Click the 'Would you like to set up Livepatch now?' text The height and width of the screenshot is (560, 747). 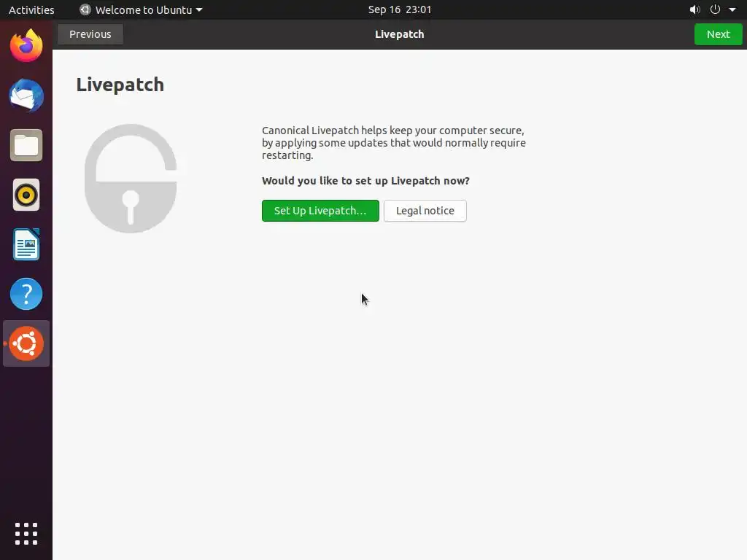[x=365, y=181]
